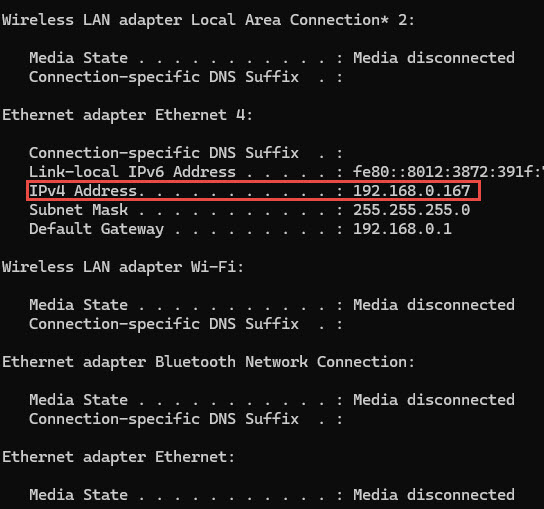Image resolution: width=544 pixels, height=509 pixels.
Task: Click DNS Suffix line under Ethernet 4
Action: [x=186, y=153]
